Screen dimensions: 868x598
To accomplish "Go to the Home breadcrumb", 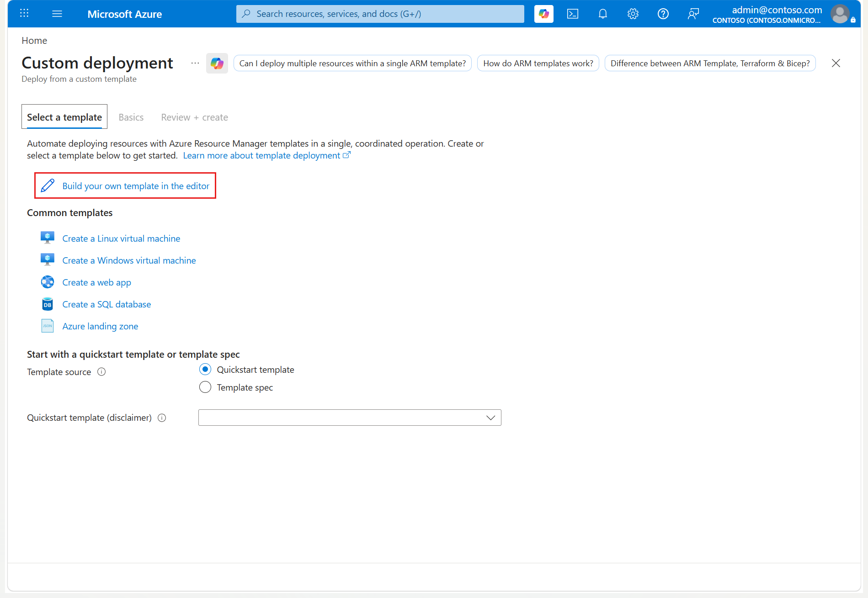I will 34,41.
